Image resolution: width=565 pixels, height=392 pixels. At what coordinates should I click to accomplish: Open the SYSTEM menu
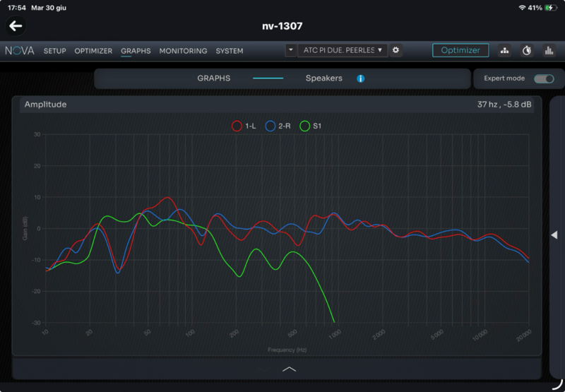click(229, 51)
